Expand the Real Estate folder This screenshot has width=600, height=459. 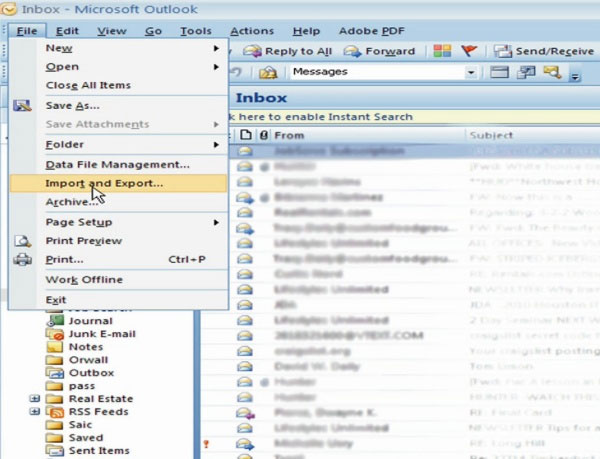coord(34,399)
